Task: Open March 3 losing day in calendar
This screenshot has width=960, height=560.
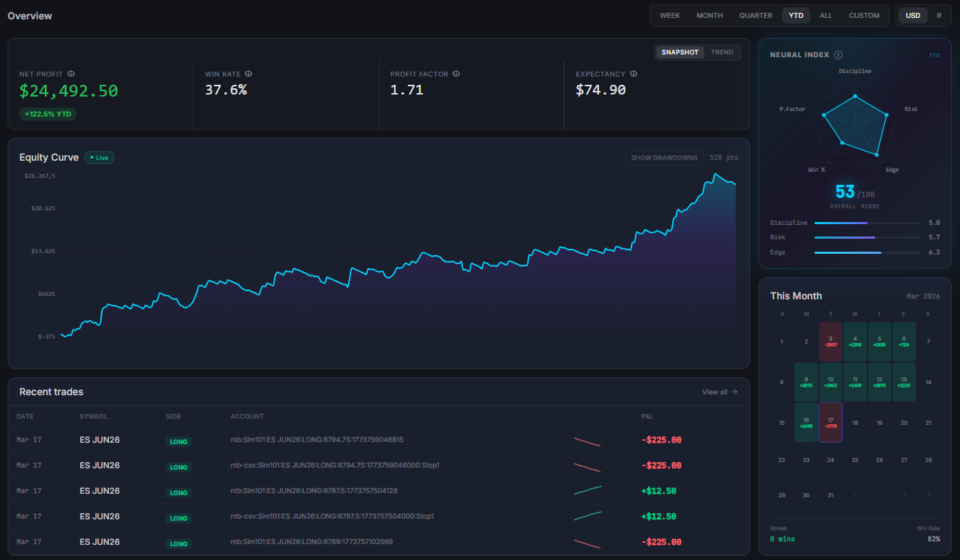Action: [830, 341]
